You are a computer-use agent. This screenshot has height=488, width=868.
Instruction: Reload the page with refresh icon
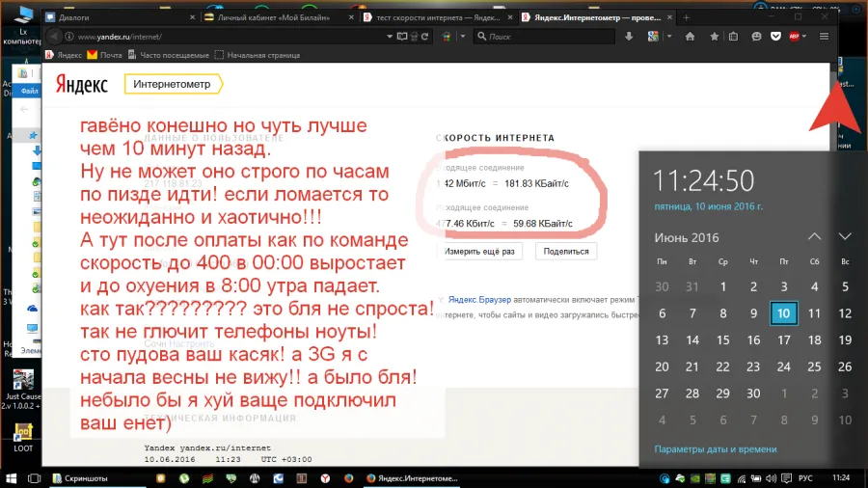[x=425, y=37]
